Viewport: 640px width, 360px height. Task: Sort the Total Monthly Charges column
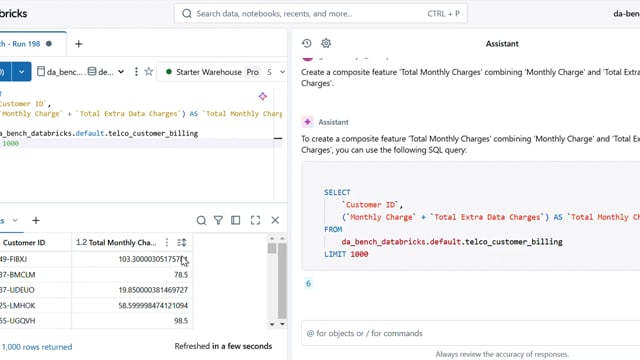[x=182, y=242]
